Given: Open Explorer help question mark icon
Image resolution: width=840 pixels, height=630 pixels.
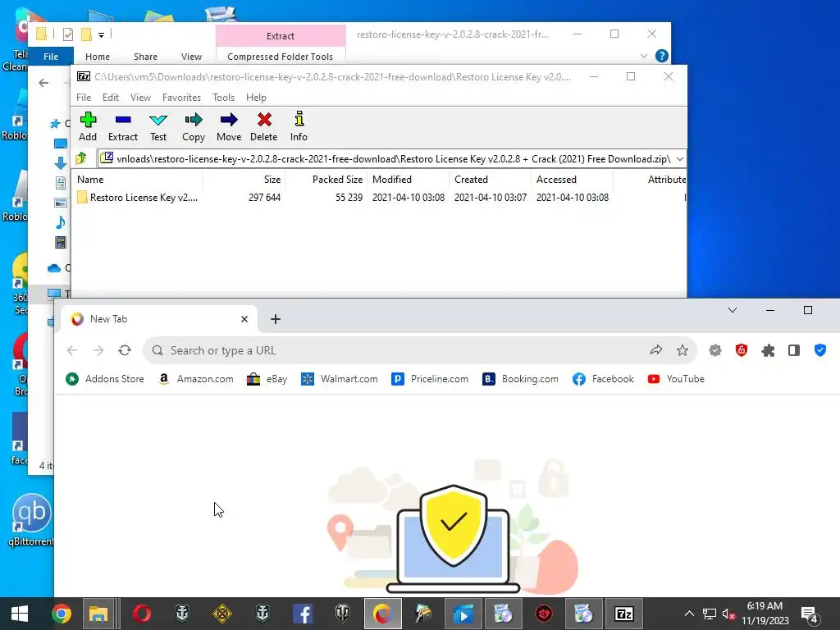Looking at the screenshot, I should point(662,56).
